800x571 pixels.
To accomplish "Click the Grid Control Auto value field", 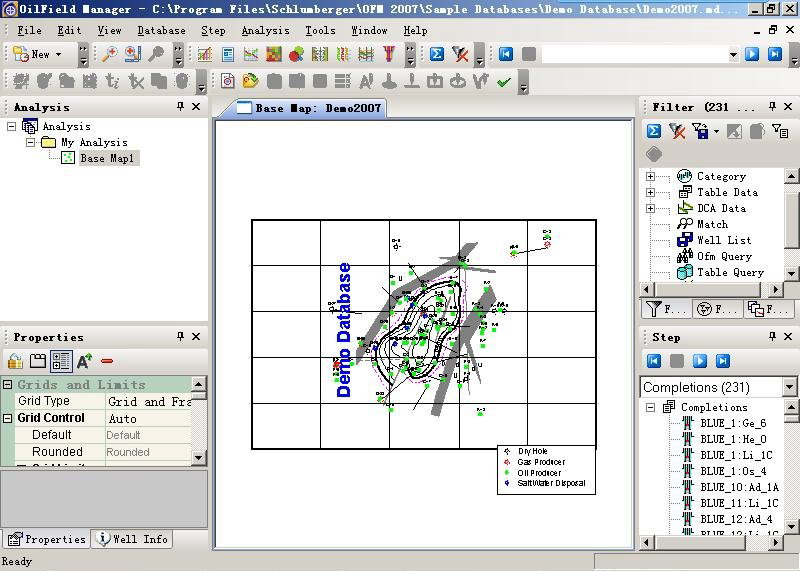I will click(x=148, y=418).
